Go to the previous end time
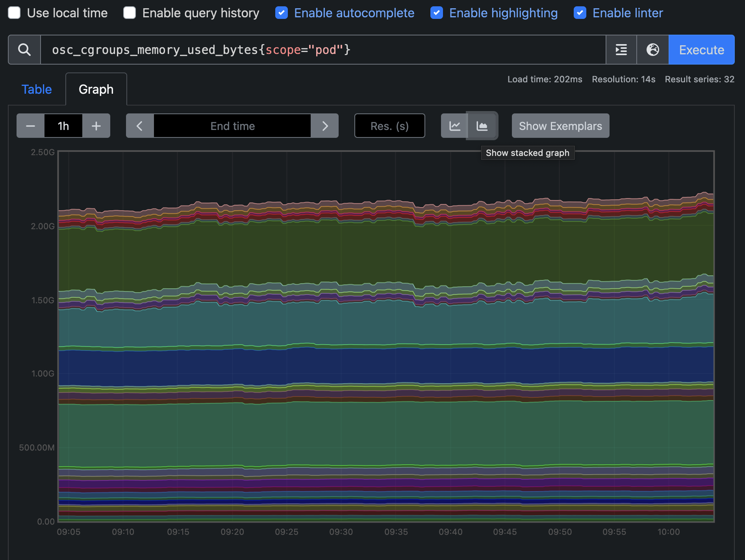Viewport: 745px width, 560px height. [139, 126]
